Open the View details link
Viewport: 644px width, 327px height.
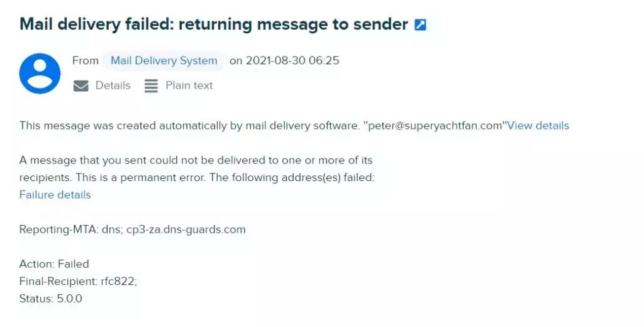tap(538, 126)
